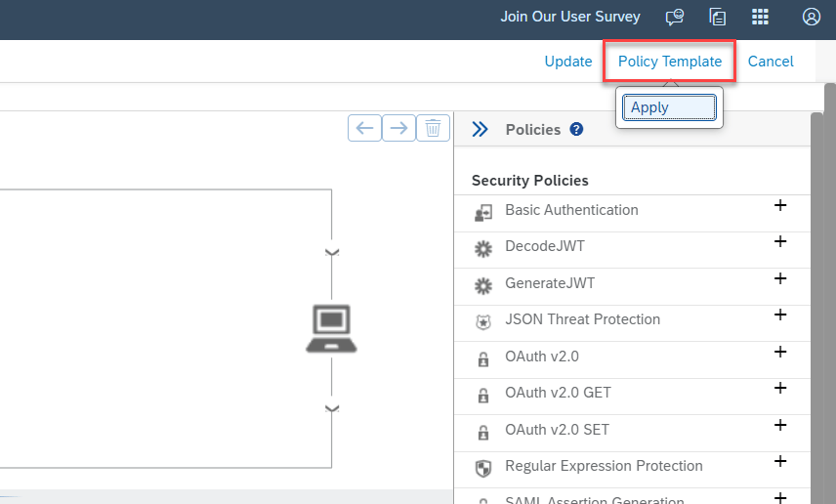The image size is (836, 504).
Task: Open the Policy Template menu
Action: coord(670,62)
